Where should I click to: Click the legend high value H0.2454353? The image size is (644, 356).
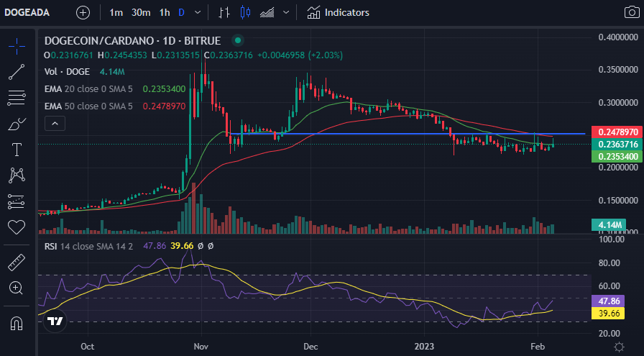click(122, 55)
